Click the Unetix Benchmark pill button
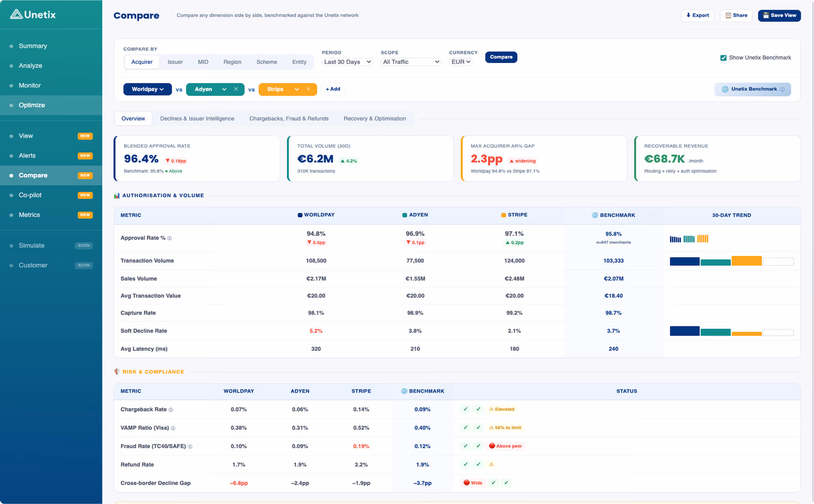Viewport: 814px width, 504px height. [753, 89]
